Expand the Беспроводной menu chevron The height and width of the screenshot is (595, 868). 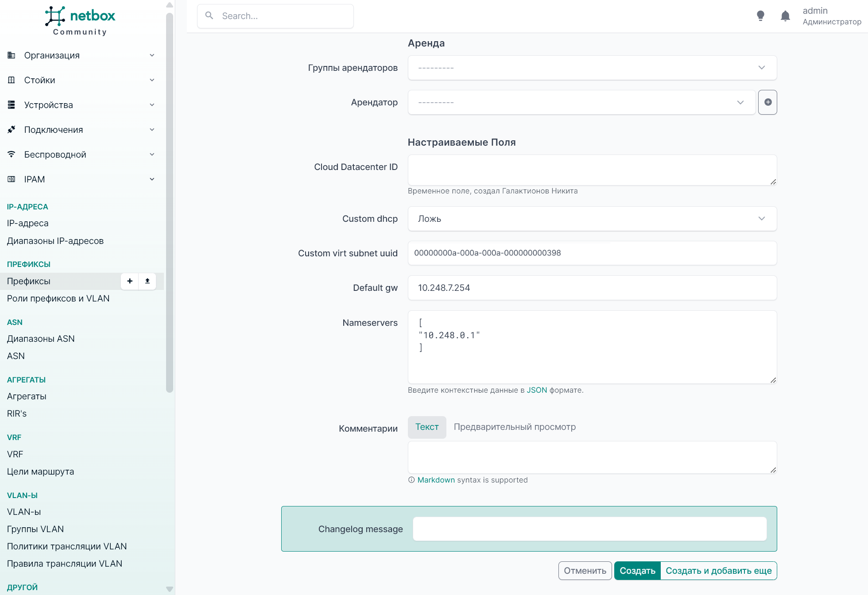pyautogui.click(x=152, y=155)
